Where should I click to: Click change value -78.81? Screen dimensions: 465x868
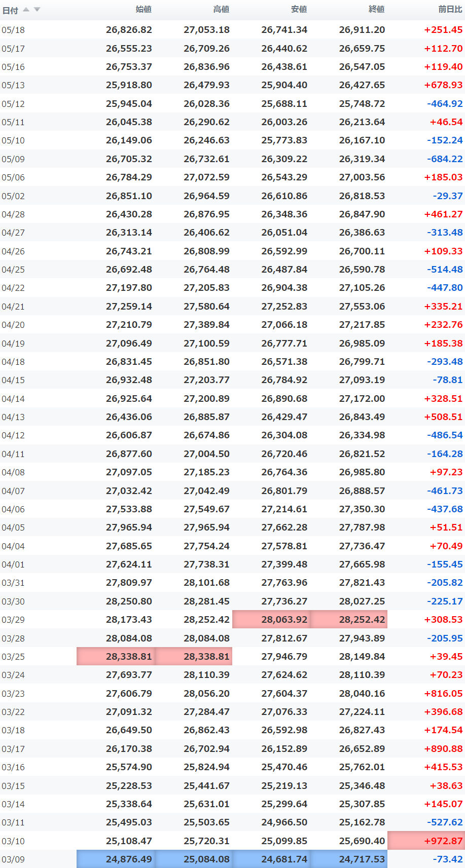(x=448, y=380)
